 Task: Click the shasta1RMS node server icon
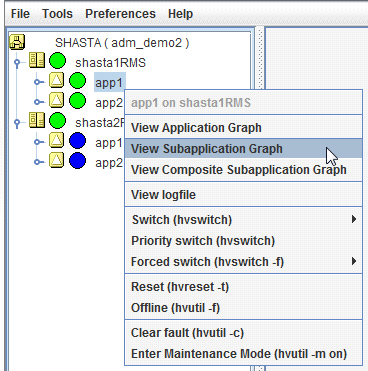pyautogui.click(x=37, y=60)
